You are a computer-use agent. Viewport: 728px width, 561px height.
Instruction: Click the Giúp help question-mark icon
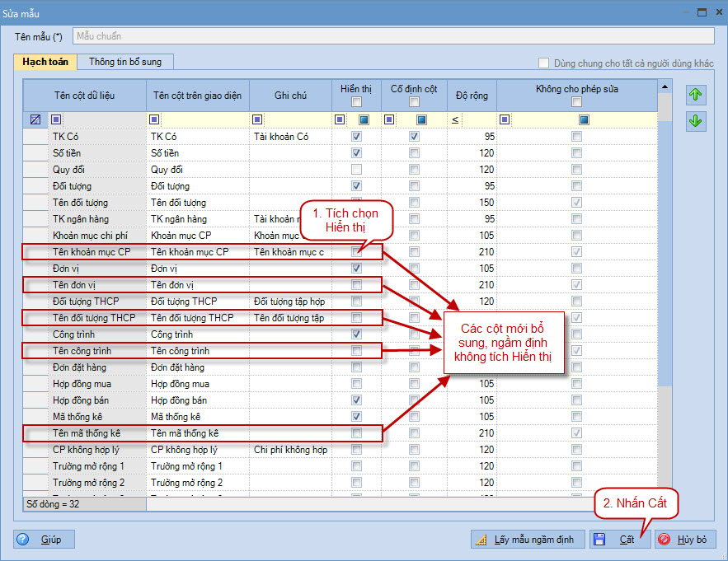[23, 540]
